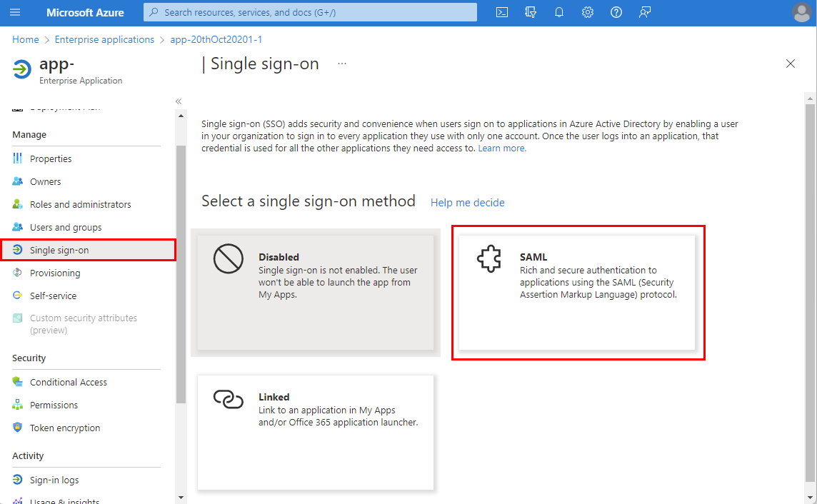Go to Enterprise applications breadcrumb
Screen dimensions: 817x504
[x=104, y=39]
